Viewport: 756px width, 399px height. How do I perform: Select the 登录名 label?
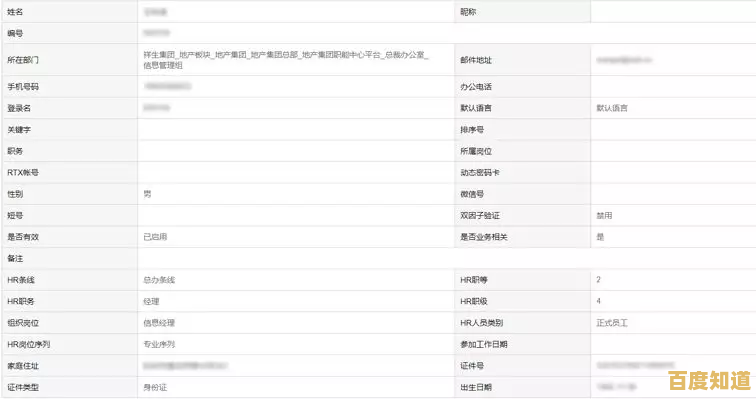(x=19, y=108)
